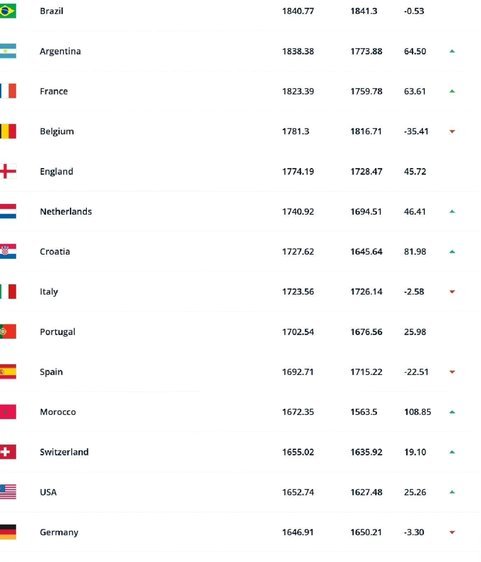Open the Italy team link
Screen dimensions: 481x562
click(49, 292)
